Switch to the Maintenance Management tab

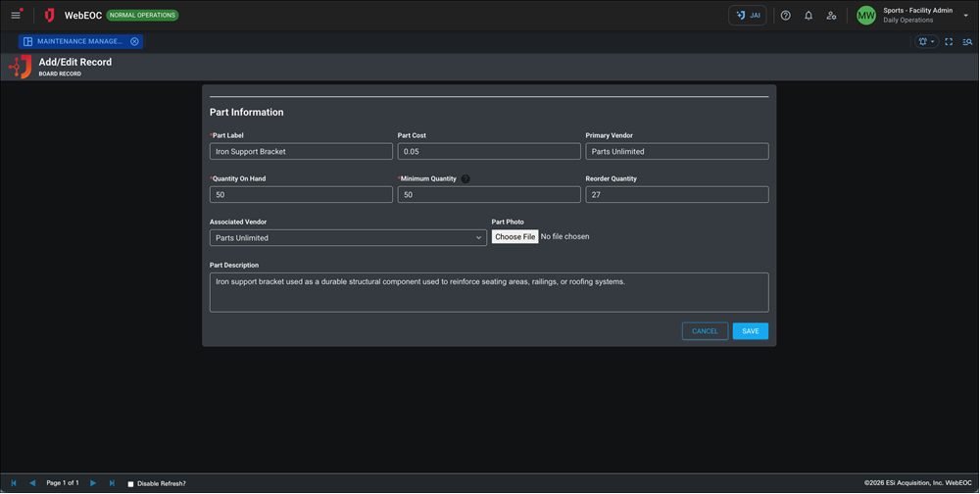click(78, 42)
